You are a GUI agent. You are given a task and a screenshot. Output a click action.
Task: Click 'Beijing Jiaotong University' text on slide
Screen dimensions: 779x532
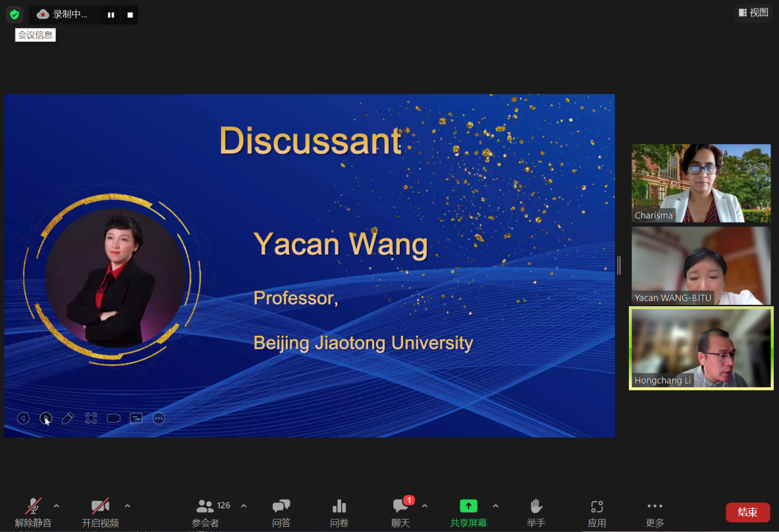click(363, 343)
